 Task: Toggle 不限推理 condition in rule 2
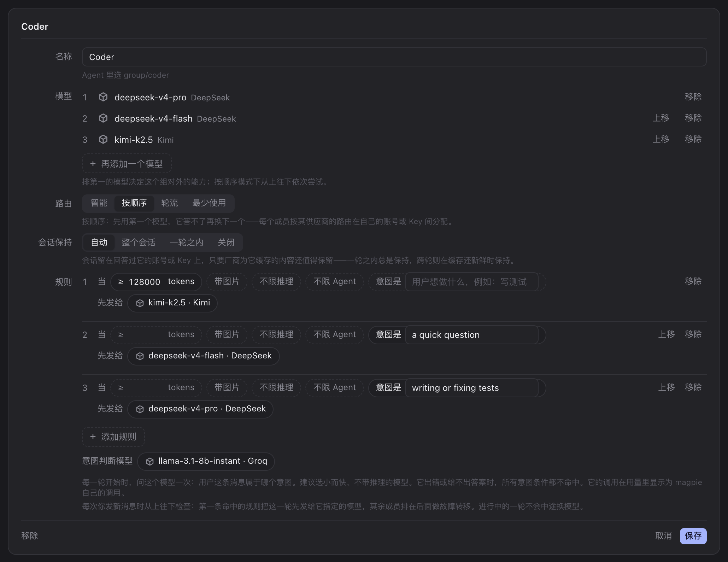276,335
